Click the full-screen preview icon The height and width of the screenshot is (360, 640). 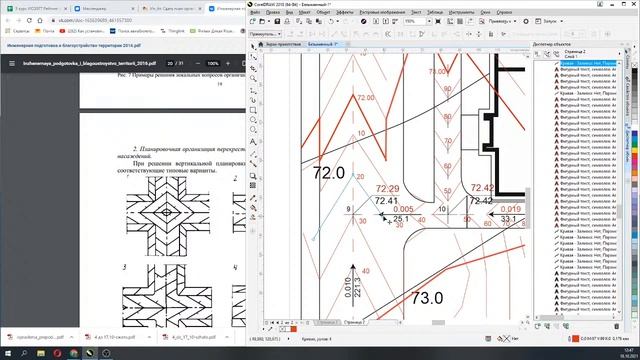(438, 21)
